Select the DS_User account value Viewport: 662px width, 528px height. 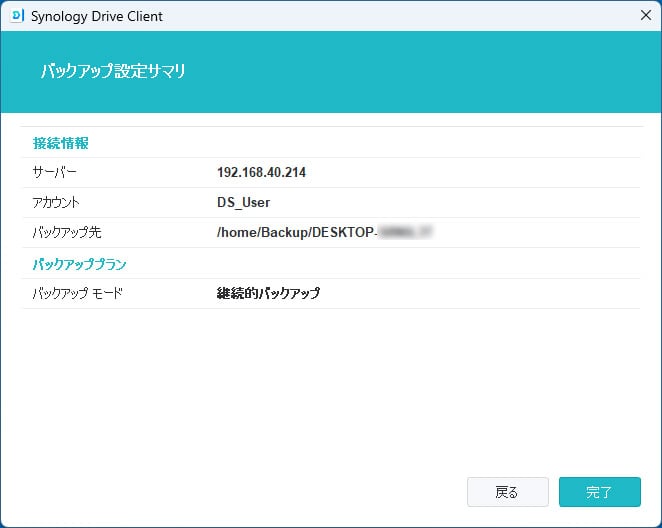243,202
